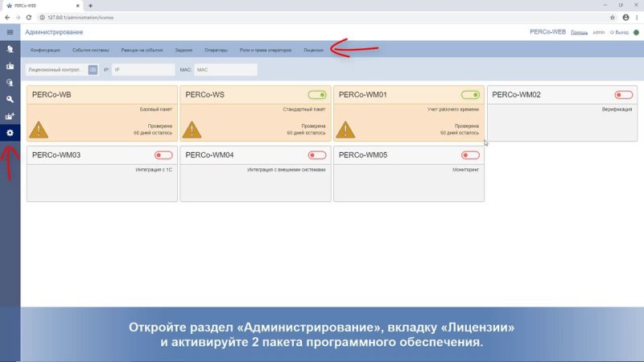Open the Administration gear icon in sidebar
The height and width of the screenshot is (362, 644).
(10, 132)
